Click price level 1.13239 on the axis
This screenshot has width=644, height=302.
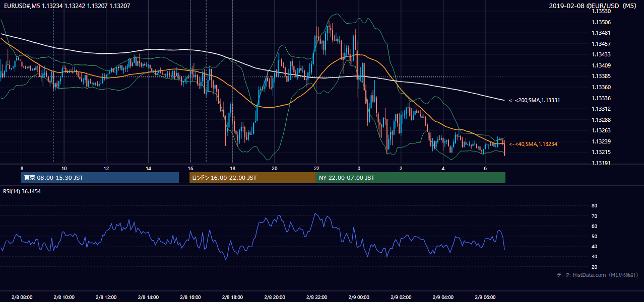(601, 141)
